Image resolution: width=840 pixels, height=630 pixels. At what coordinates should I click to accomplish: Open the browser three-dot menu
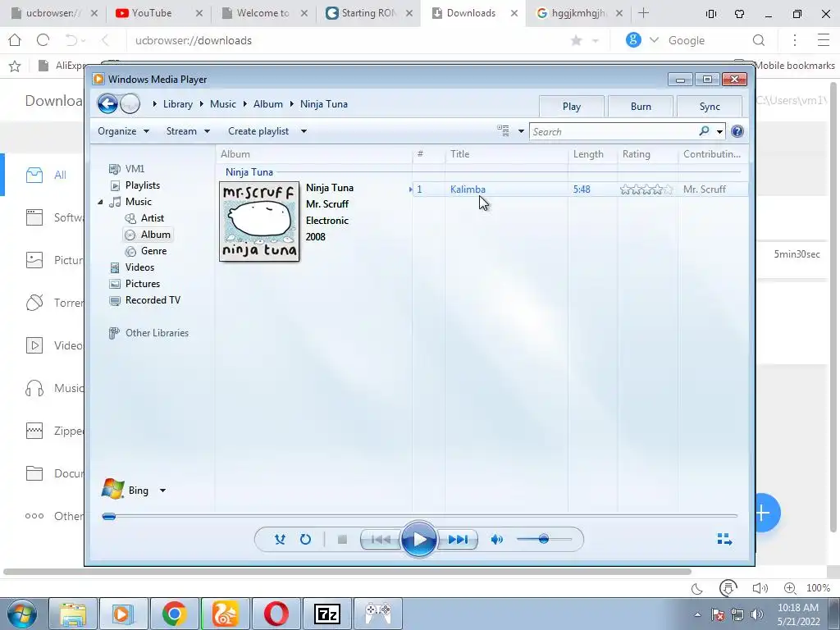coord(795,40)
